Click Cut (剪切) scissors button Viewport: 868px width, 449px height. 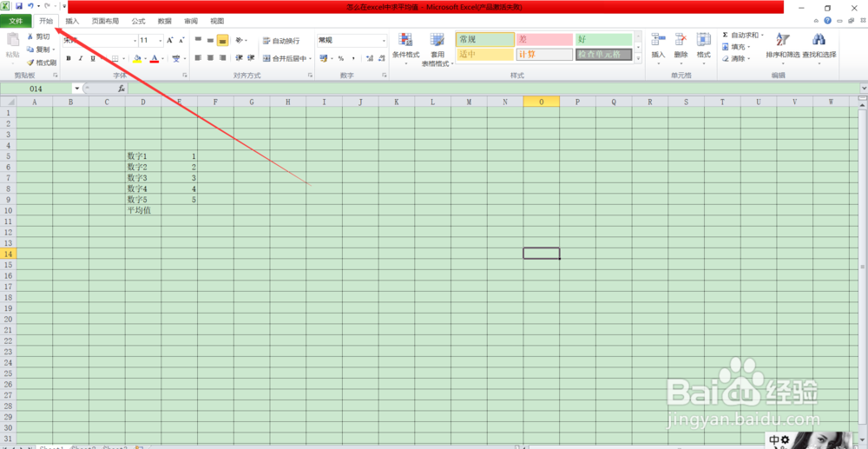pos(39,36)
